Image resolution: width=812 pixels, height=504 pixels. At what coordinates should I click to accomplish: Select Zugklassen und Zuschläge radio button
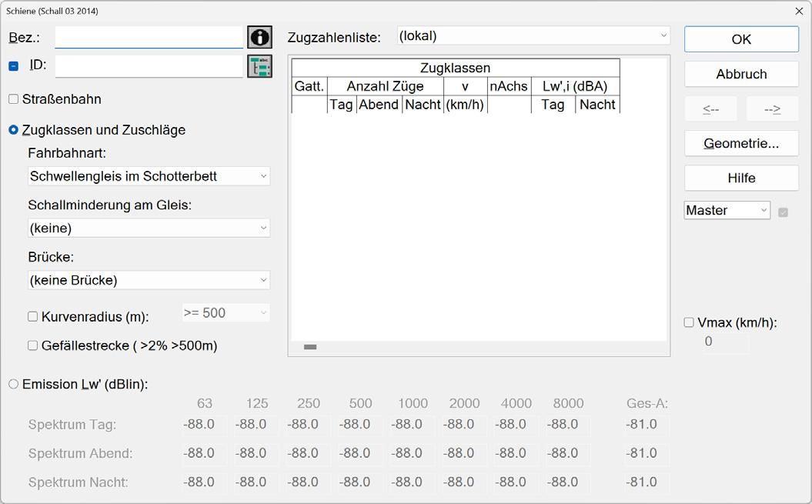tap(13, 130)
